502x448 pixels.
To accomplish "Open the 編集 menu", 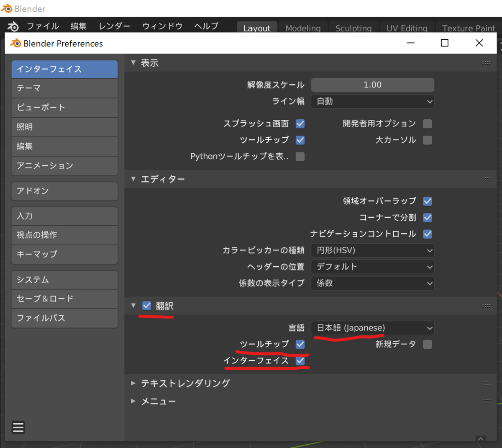I will pyautogui.click(x=79, y=26).
